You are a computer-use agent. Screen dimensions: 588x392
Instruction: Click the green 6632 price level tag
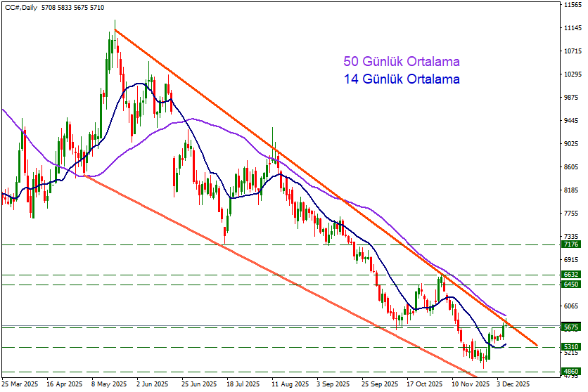click(571, 275)
